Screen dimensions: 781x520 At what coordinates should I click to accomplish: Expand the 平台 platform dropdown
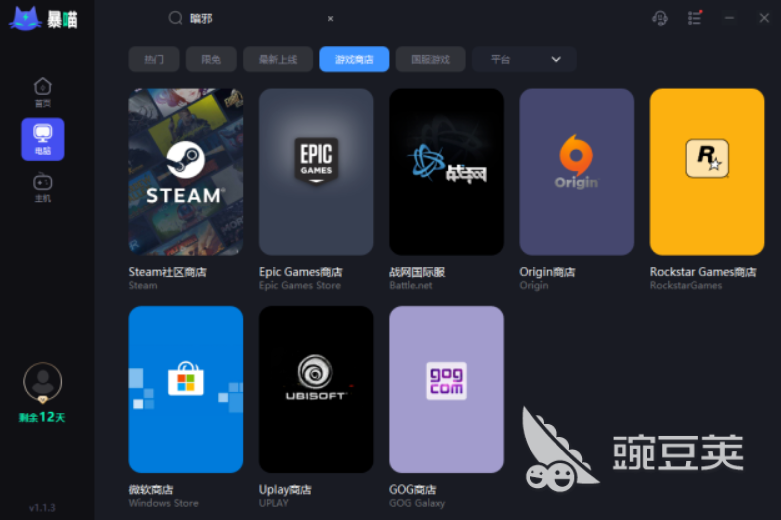(x=524, y=59)
